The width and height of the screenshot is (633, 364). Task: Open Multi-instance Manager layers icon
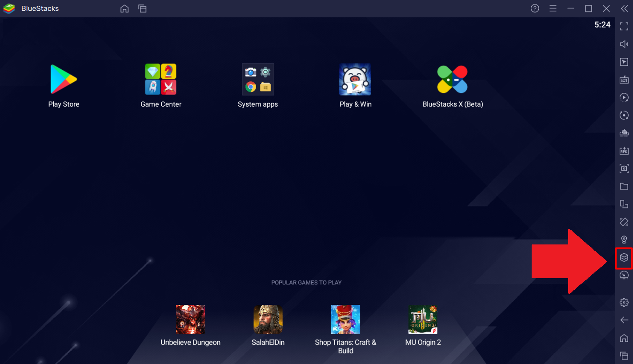[624, 258]
